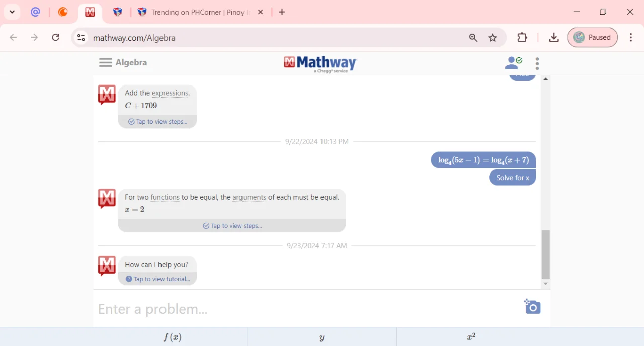644x346 pixels.
Task: Tap to view steps for x = 2
Action: [232, 226]
